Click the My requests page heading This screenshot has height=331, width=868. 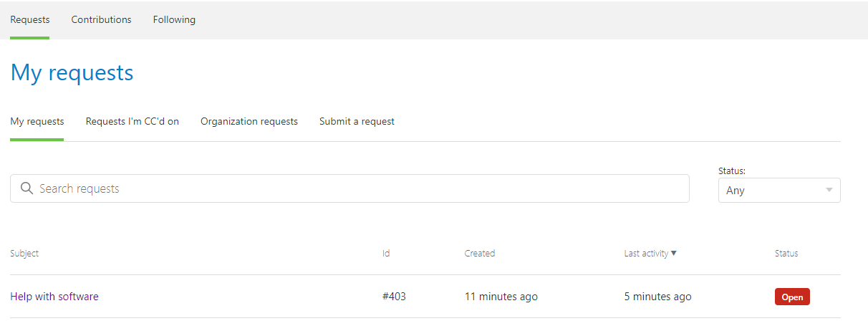click(x=72, y=72)
